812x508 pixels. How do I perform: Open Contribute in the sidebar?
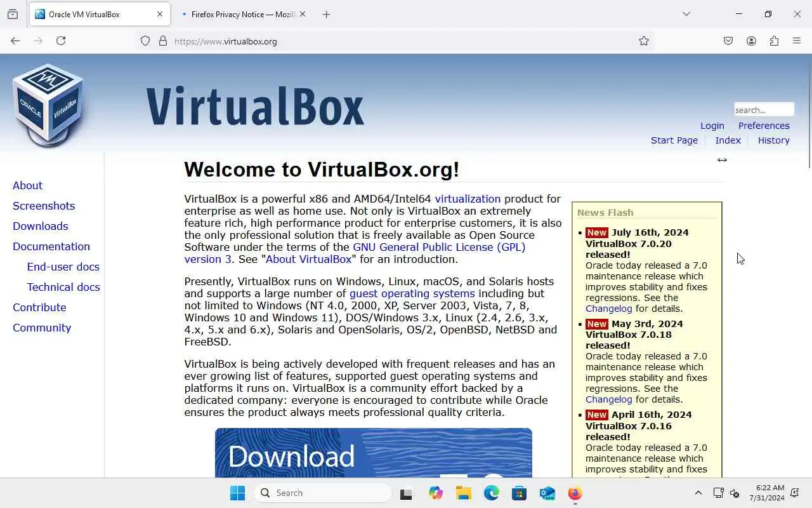[39, 307]
